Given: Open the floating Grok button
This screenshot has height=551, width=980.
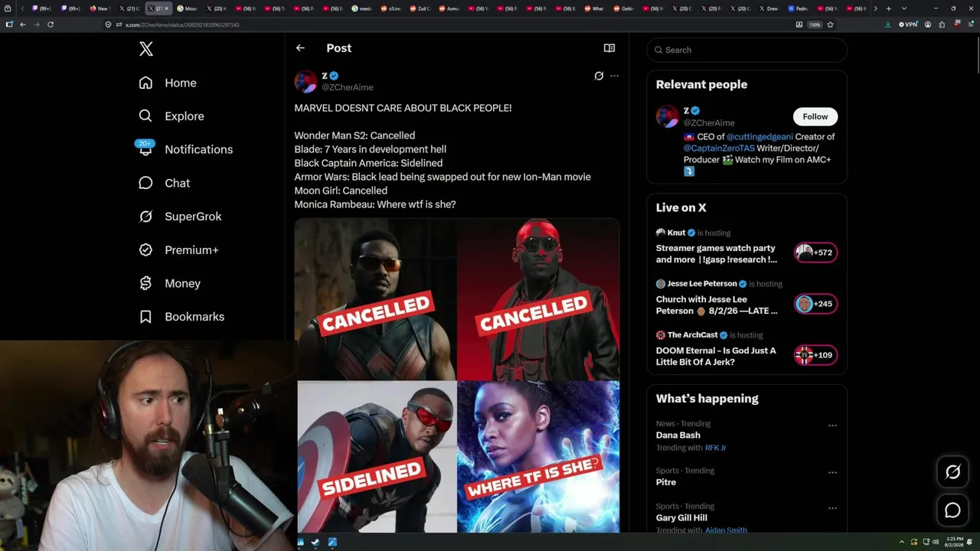Looking at the screenshot, I should pos(952,472).
